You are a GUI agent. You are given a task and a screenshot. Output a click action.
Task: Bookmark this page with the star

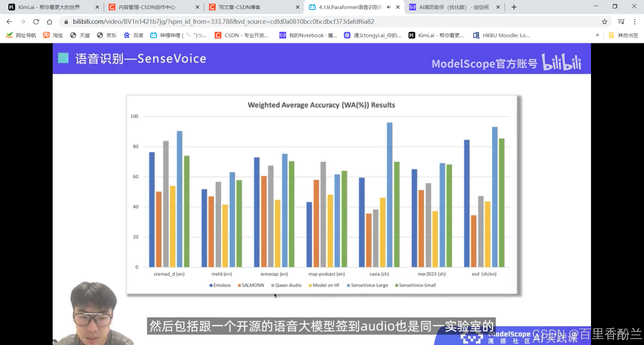point(604,22)
